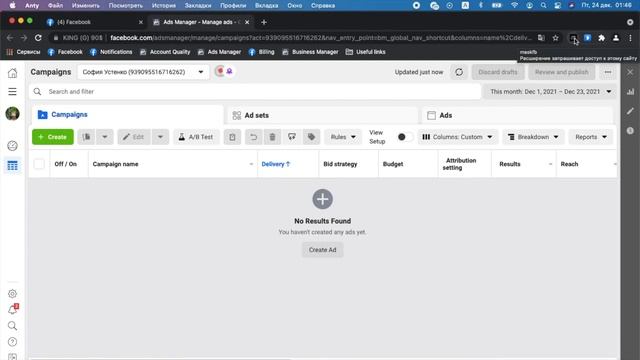Image resolution: width=640 pixels, height=360 pixels.
Task: Open the История menu in menu bar
Action: coord(164,5)
